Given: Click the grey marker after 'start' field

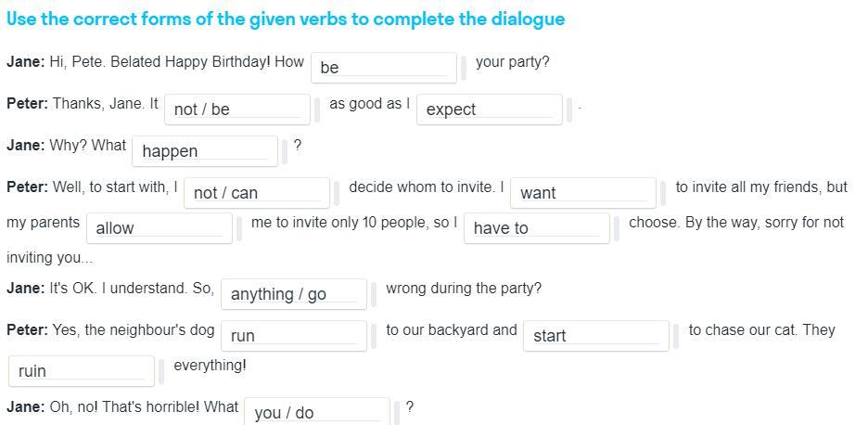Looking at the screenshot, I should pyautogui.click(x=677, y=336).
